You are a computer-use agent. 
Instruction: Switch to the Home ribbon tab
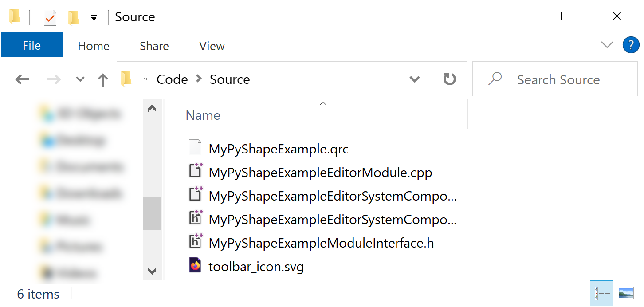point(94,46)
